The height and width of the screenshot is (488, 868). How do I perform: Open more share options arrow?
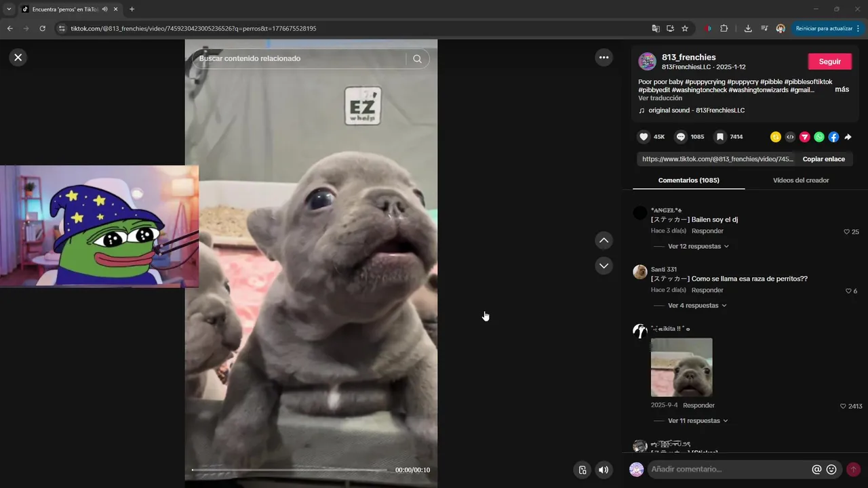click(x=848, y=137)
